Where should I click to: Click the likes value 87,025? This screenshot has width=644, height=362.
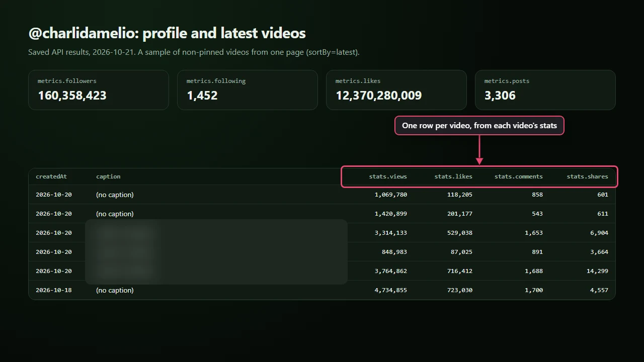click(x=462, y=252)
